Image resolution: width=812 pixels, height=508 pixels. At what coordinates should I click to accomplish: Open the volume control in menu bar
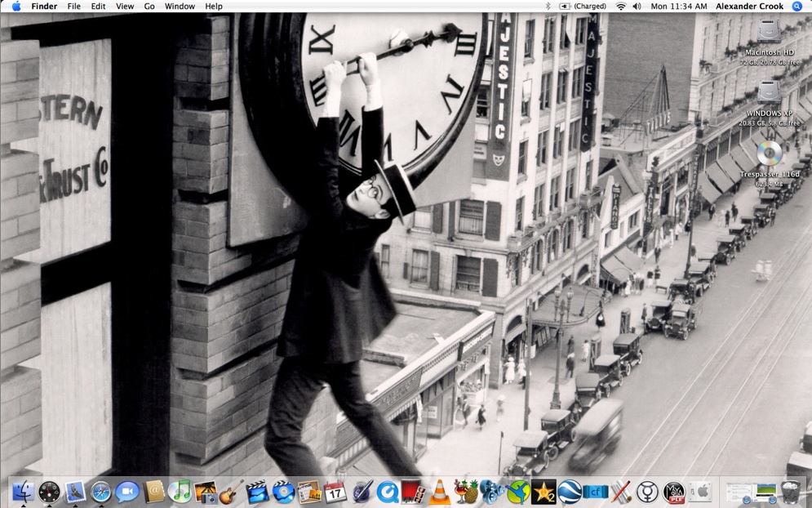[x=637, y=7]
